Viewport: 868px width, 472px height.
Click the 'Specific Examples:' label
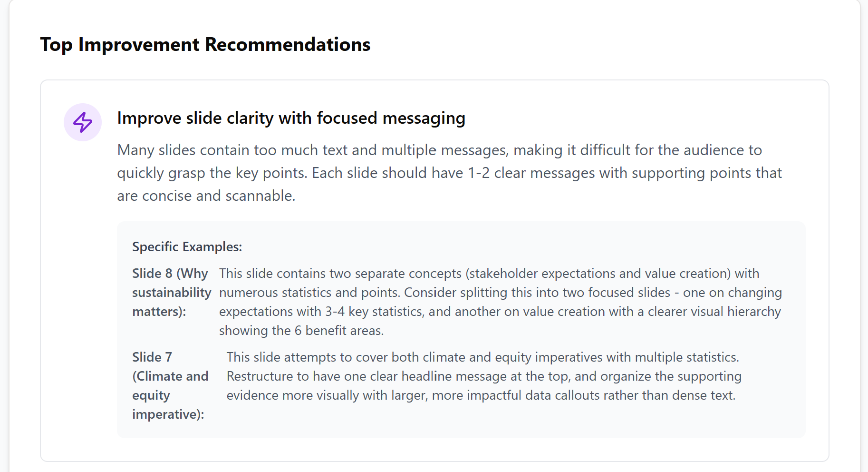click(x=187, y=246)
